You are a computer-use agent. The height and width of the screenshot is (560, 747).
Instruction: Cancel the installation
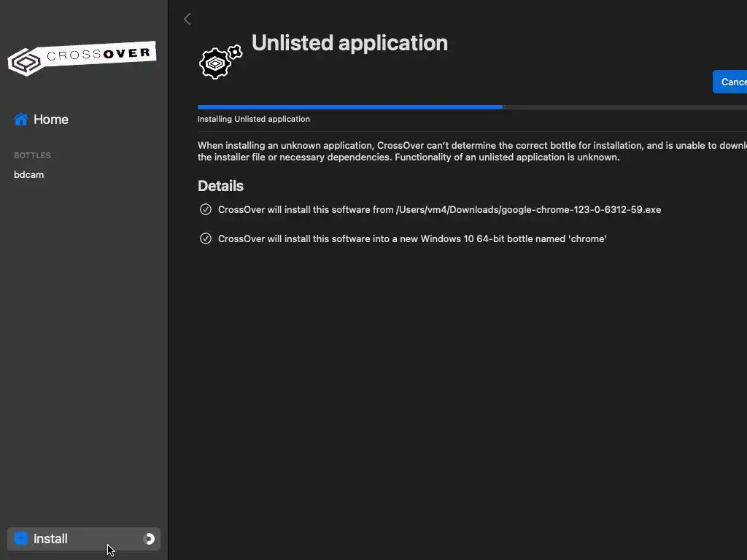click(x=732, y=82)
